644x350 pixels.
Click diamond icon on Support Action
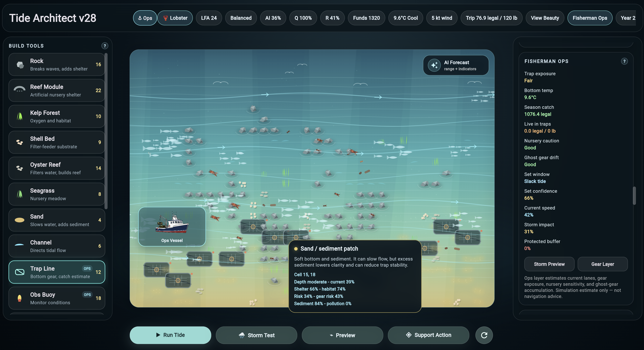[x=409, y=335]
